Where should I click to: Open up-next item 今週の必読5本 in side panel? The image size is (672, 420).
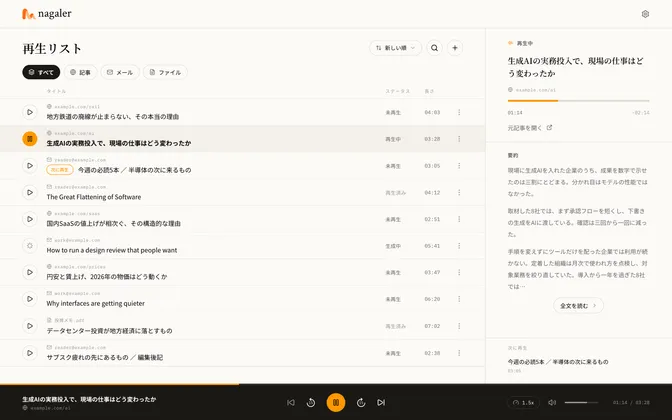(x=558, y=362)
